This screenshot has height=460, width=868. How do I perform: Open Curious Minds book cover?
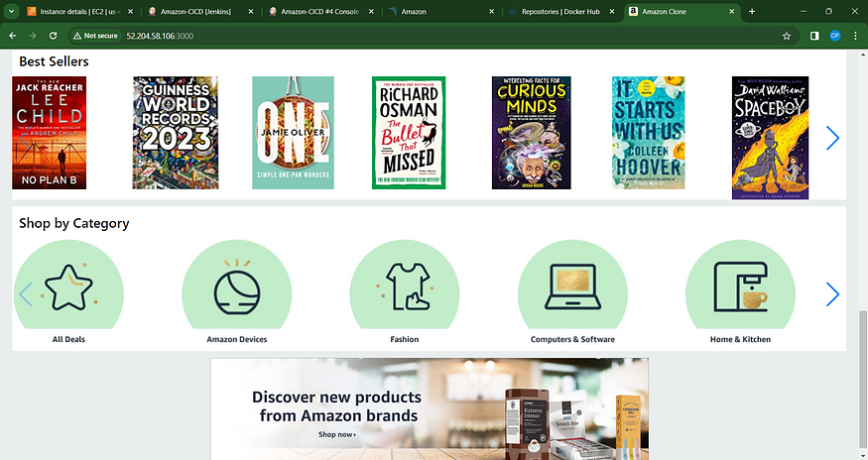click(x=532, y=133)
